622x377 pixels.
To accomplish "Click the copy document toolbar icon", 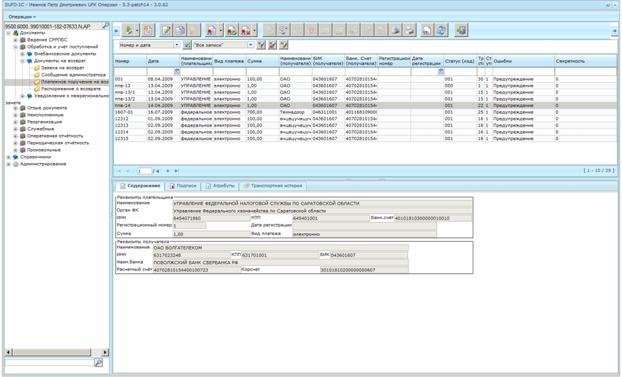I will pos(180,30).
